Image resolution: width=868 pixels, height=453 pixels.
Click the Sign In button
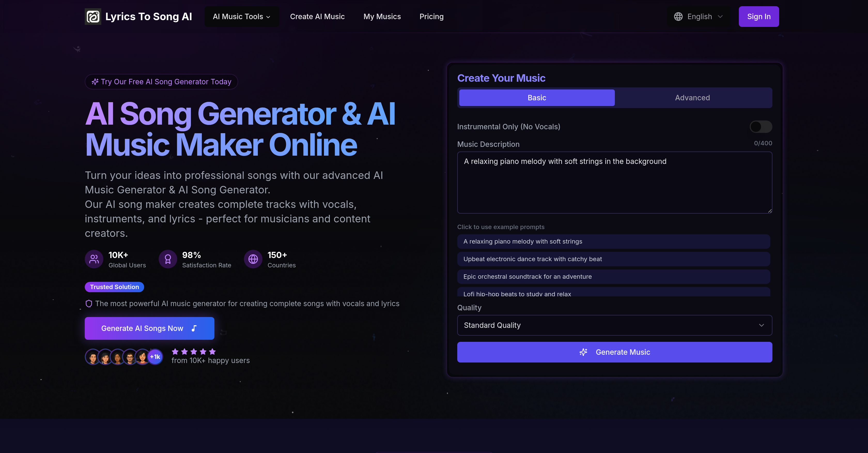click(758, 16)
